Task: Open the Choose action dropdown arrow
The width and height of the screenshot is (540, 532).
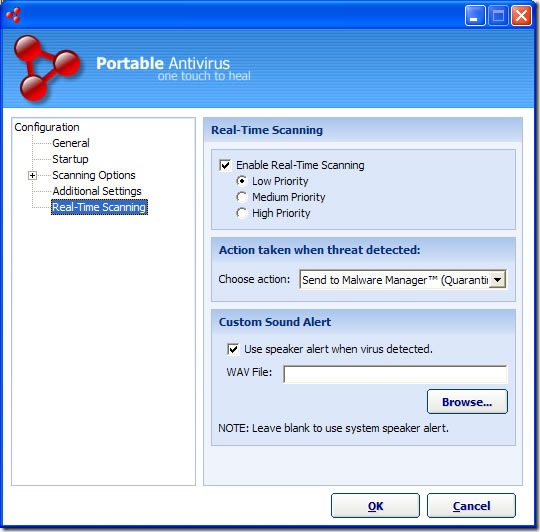Action: coord(497,280)
